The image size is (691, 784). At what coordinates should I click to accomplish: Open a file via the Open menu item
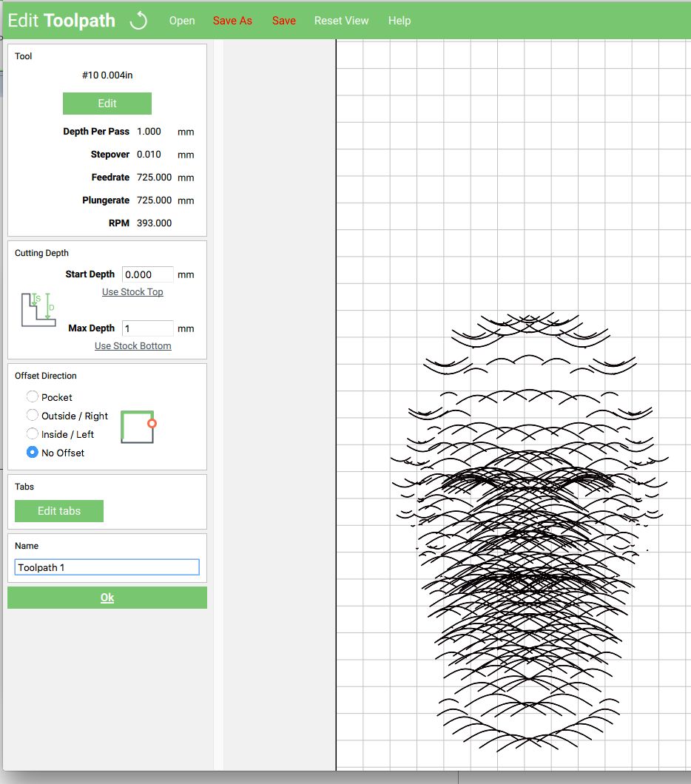tap(182, 21)
